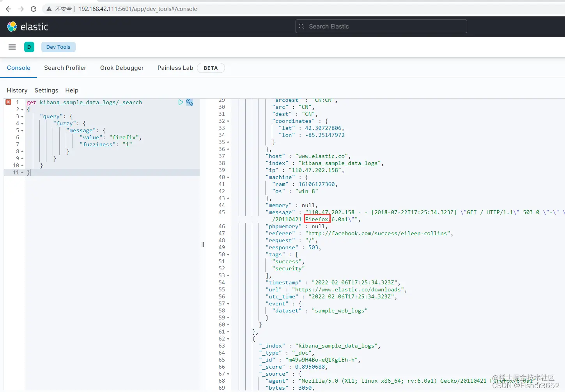
Task: Switch to Grok Debugger tab
Action: (x=122, y=68)
